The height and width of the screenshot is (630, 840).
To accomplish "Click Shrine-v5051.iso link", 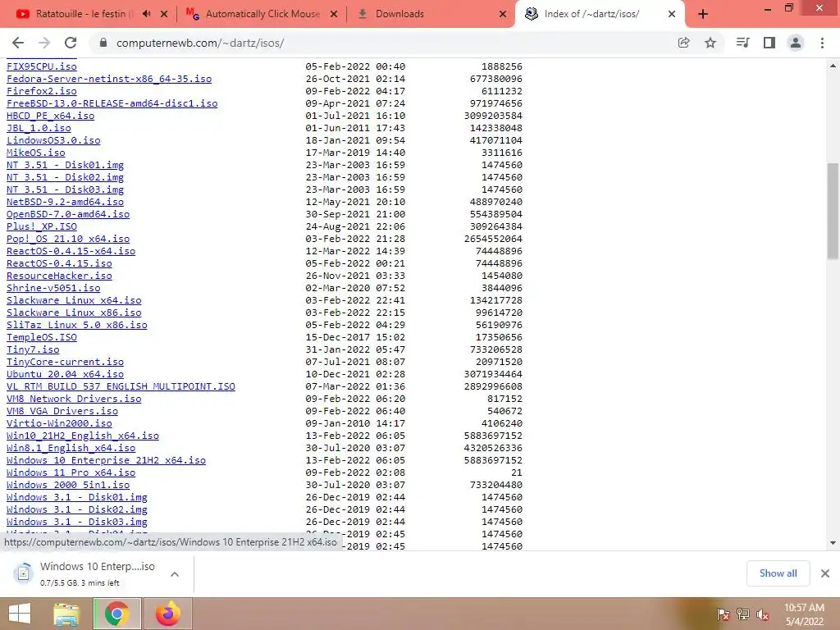I will [x=53, y=288].
